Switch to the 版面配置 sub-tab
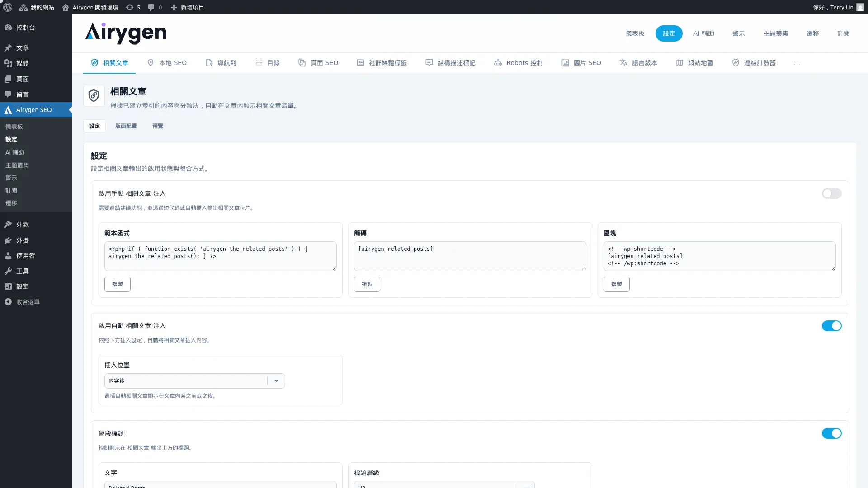The image size is (868, 488). tap(126, 126)
